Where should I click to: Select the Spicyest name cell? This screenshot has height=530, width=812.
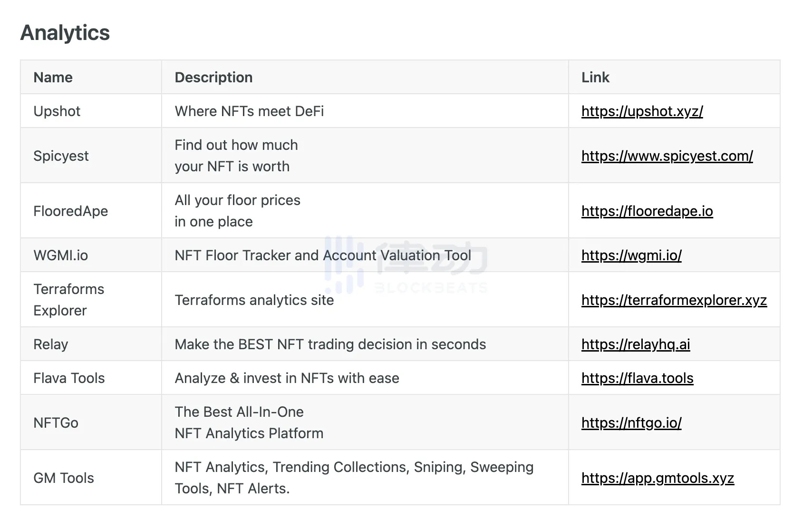pyautogui.click(x=61, y=156)
